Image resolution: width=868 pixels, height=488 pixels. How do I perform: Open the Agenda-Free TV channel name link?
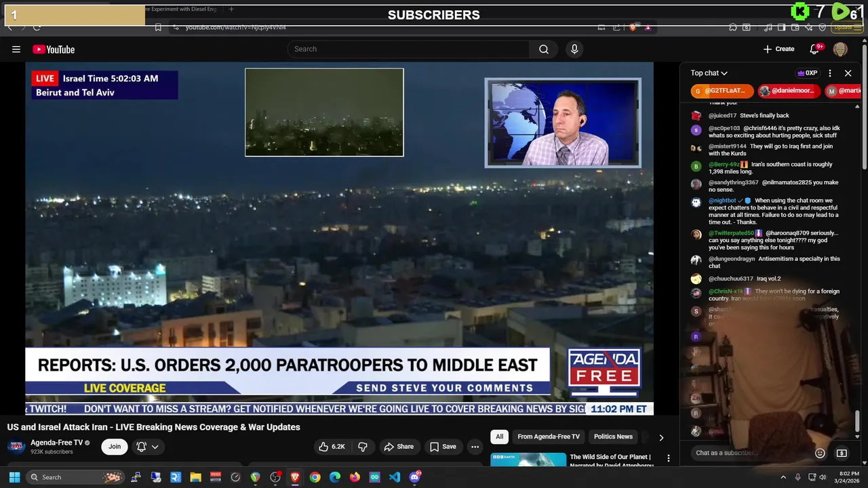coord(57,443)
